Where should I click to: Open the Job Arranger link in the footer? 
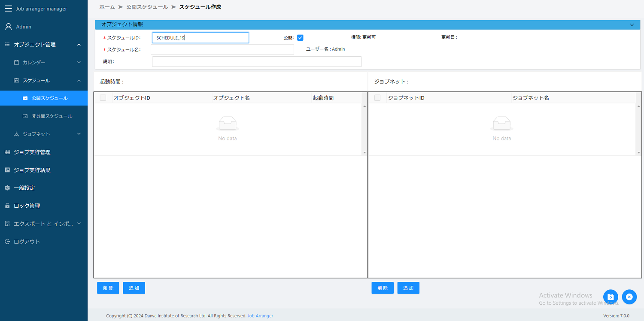click(x=260, y=315)
